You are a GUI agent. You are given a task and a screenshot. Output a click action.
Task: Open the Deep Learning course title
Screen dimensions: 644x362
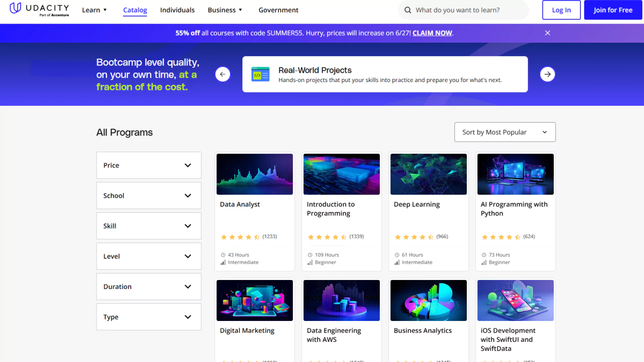[417, 204]
